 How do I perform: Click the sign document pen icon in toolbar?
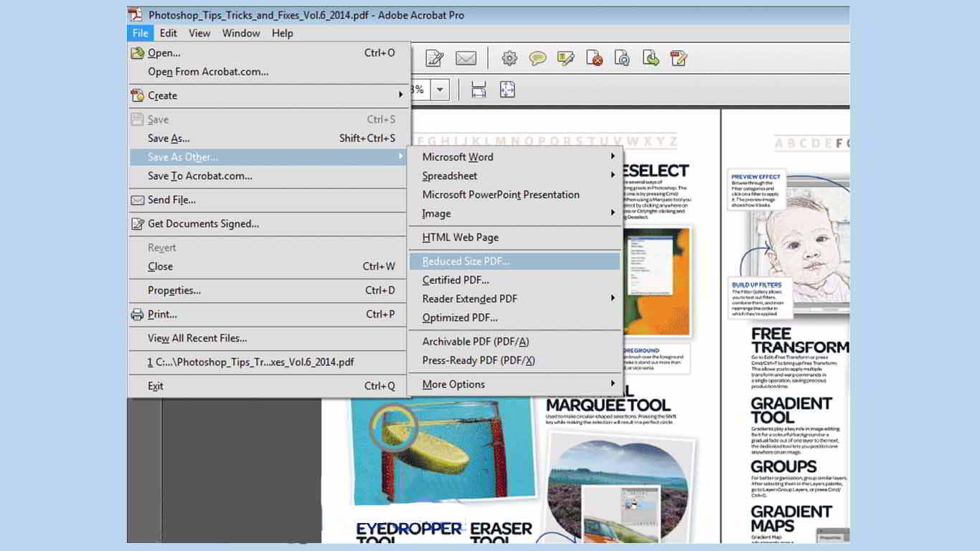(435, 58)
